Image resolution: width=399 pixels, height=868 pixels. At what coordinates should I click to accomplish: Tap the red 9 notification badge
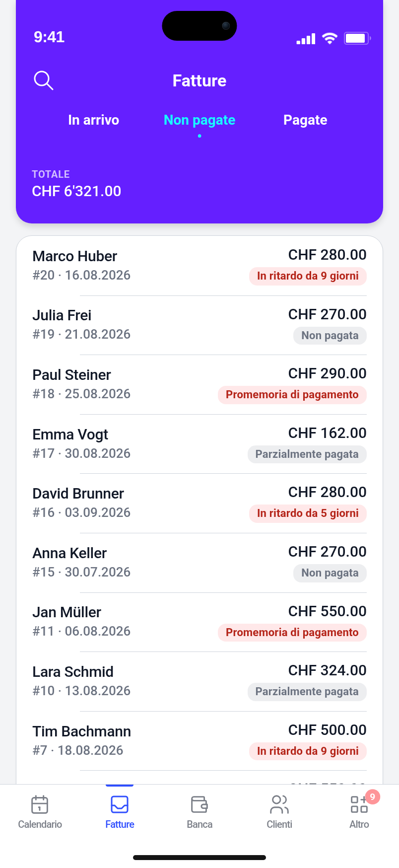pos(372,796)
